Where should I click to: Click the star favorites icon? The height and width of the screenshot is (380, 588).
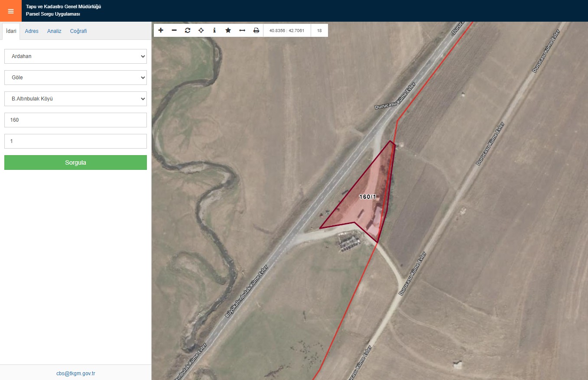[228, 30]
